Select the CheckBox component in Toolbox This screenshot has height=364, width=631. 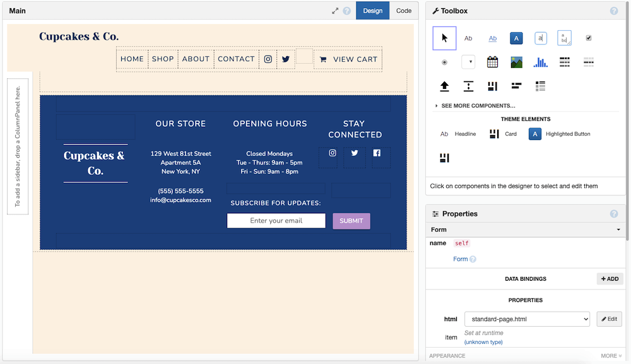[589, 38]
